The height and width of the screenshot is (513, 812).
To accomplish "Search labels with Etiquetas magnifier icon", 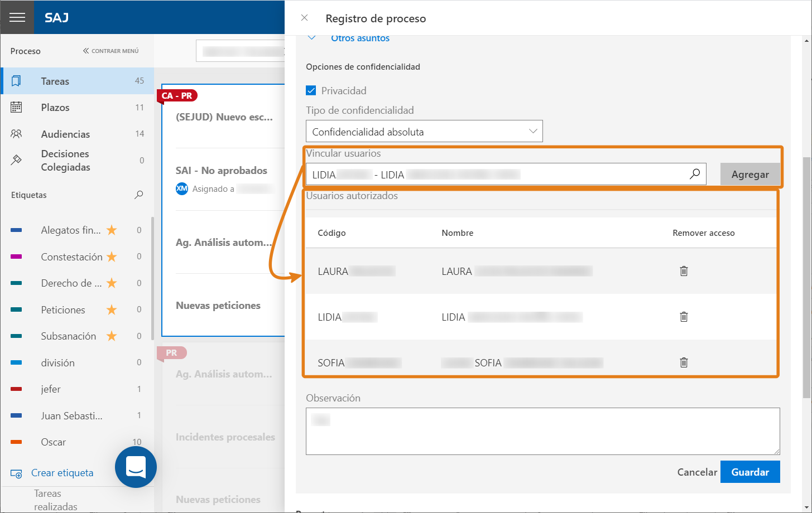I will click(139, 195).
